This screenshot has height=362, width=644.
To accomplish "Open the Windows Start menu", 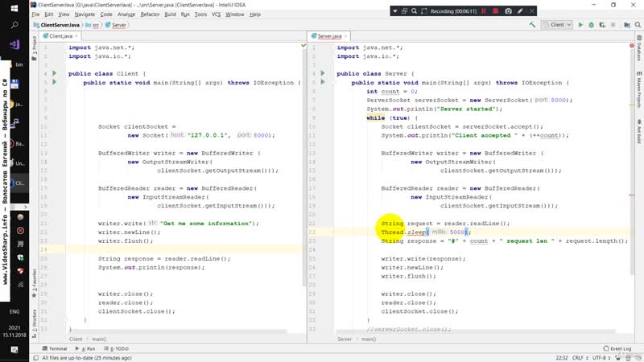I will (14, 8).
